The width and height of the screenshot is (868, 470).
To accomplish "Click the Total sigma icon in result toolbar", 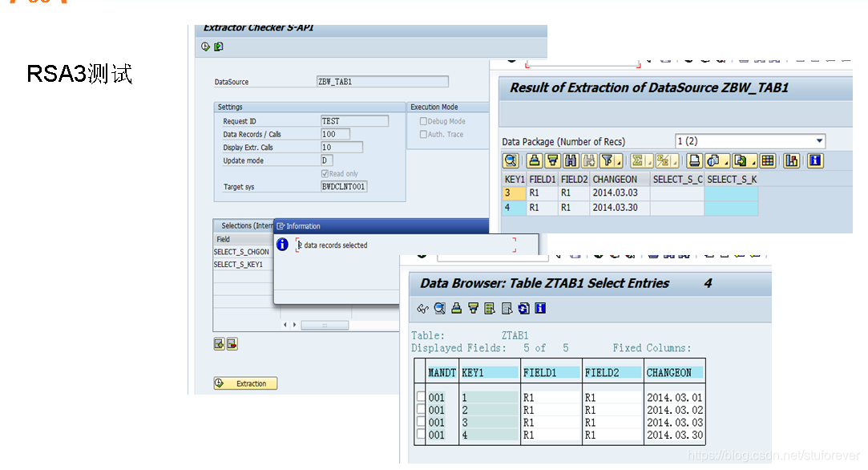I will tap(638, 160).
